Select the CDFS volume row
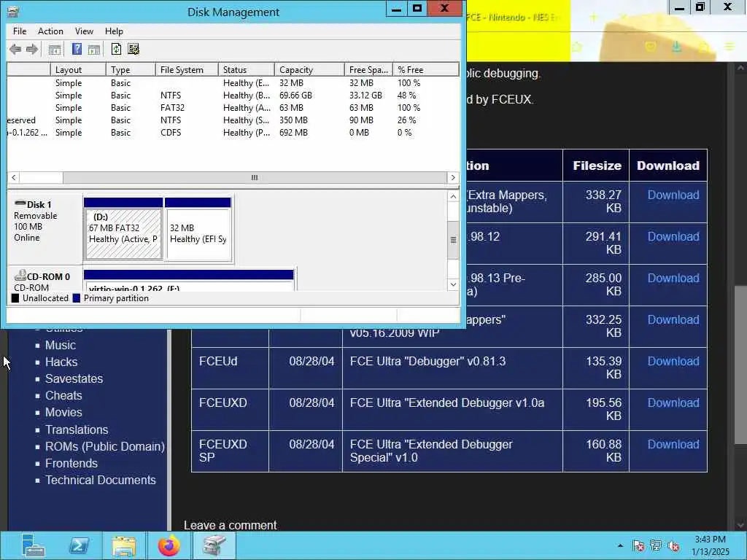The image size is (747, 560). pyautogui.click(x=233, y=133)
